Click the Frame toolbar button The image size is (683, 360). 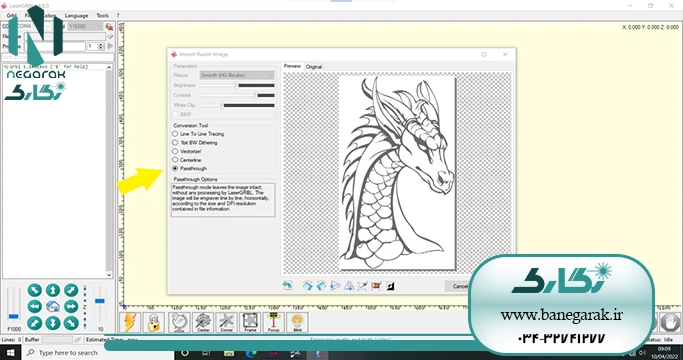click(250, 323)
